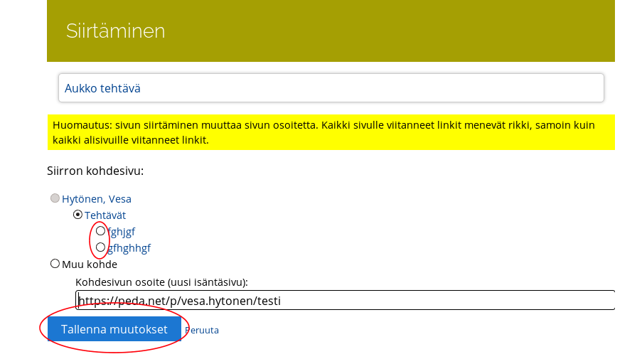Cancel with the Peruuta link
637x364 pixels.
[x=202, y=331]
